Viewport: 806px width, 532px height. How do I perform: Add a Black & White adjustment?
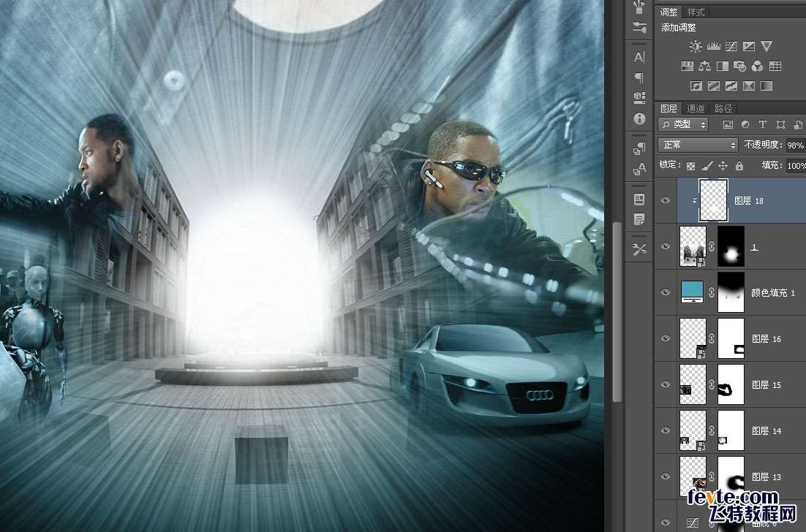(x=722, y=66)
